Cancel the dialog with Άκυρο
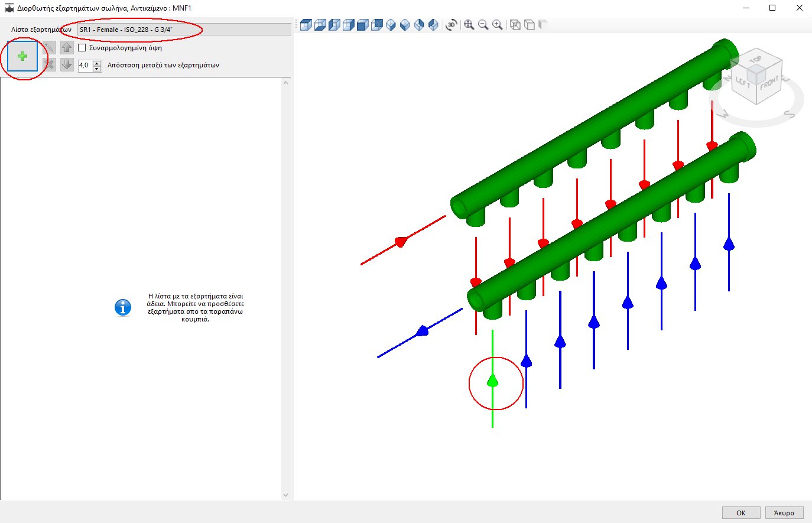This screenshot has width=812, height=523. pyautogui.click(x=785, y=512)
